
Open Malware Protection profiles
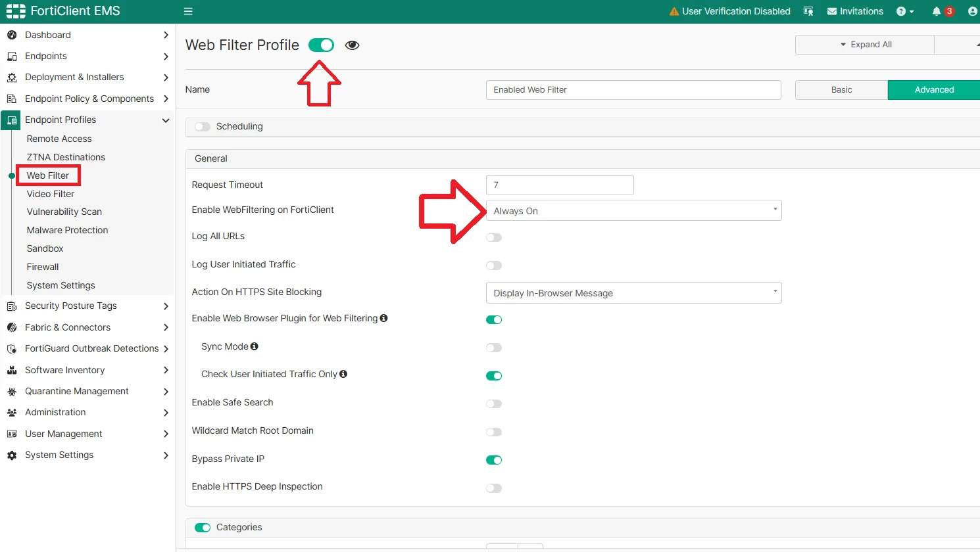67,230
